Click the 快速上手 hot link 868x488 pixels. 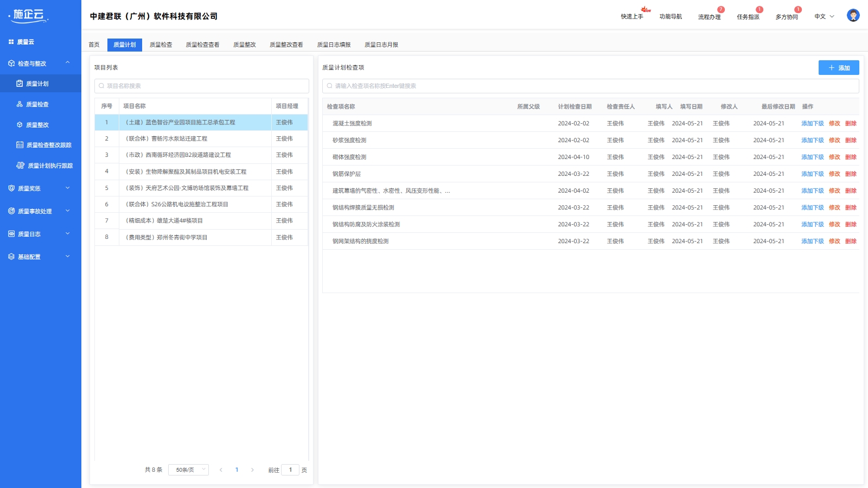[632, 16]
